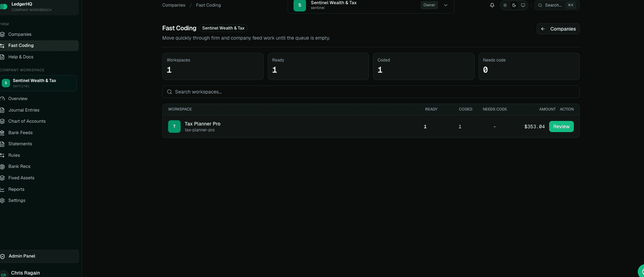The height and width of the screenshot is (277, 644).
Task: Click the tax-planner-pro slug text
Action: [x=200, y=130]
